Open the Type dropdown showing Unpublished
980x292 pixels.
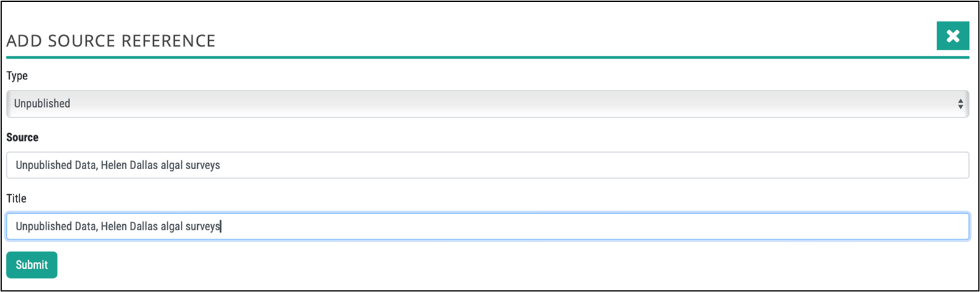[x=487, y=104]
